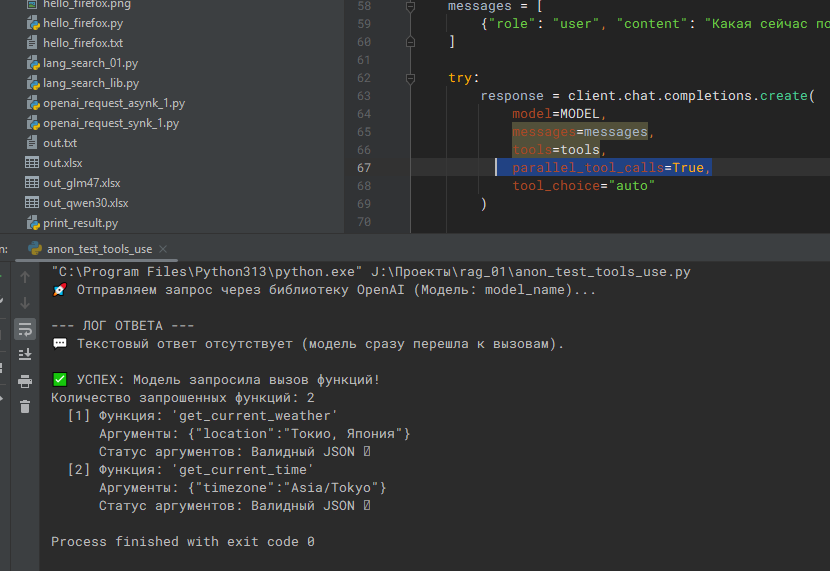Screen dimensions: 830x571
Task: Click the fold end marker at line 60
Action: (411, 42)
